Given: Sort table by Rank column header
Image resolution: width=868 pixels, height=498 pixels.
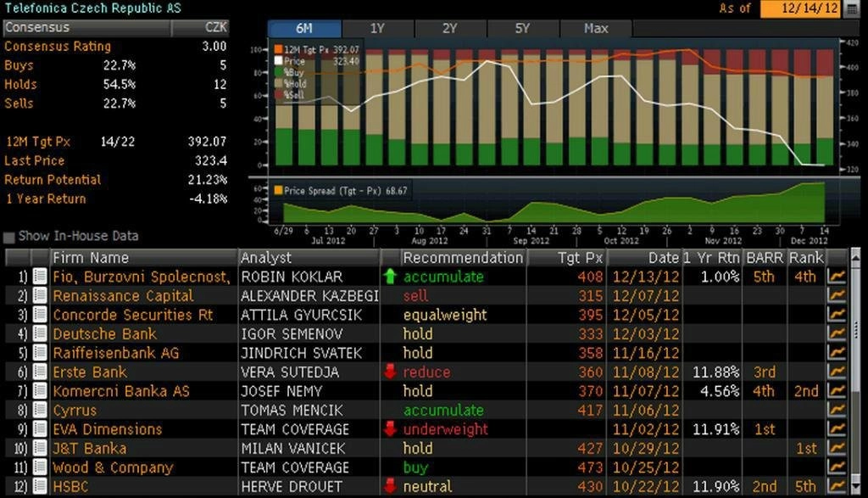Looking at the screenshot, I should click(x=807, y=258).
